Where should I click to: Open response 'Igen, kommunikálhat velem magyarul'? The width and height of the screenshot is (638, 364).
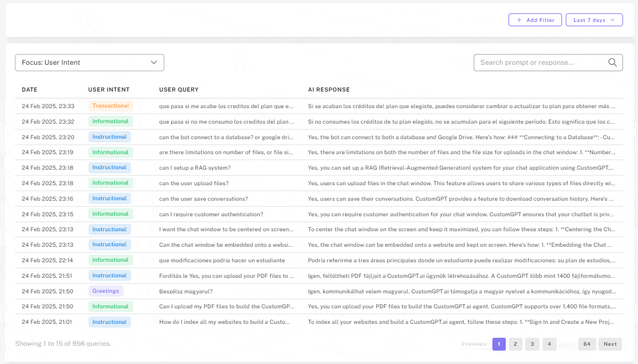tap(462, 292)
